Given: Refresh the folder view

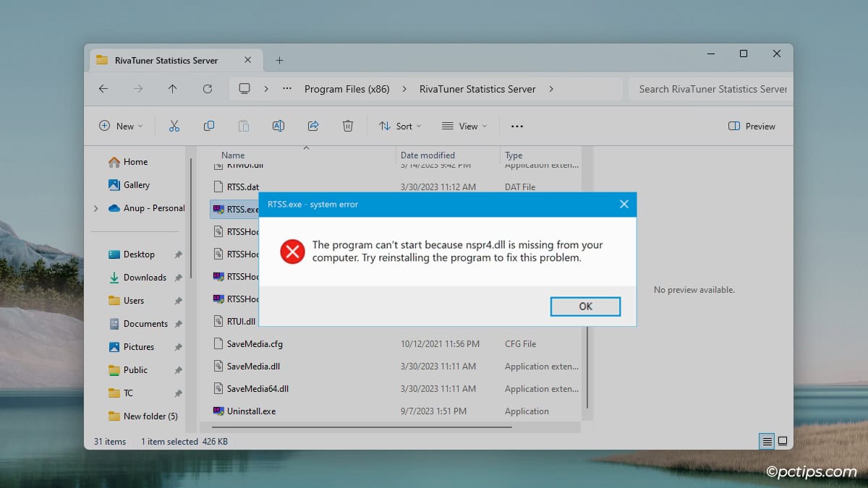Looking at the screenshot, I should point(208,89).
